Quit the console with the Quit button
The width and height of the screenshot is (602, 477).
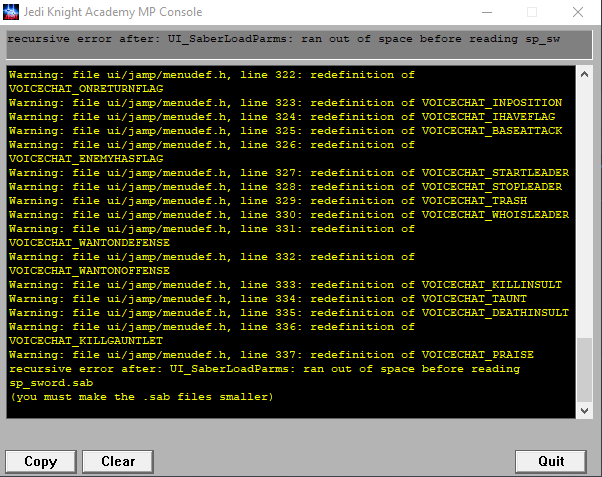point(550,461)
